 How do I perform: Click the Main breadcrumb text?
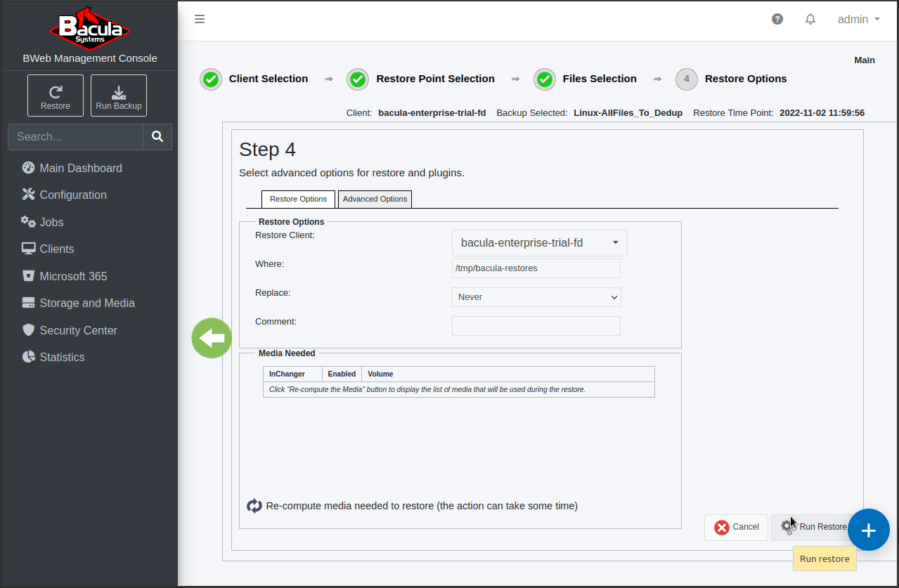click(865, 60)
